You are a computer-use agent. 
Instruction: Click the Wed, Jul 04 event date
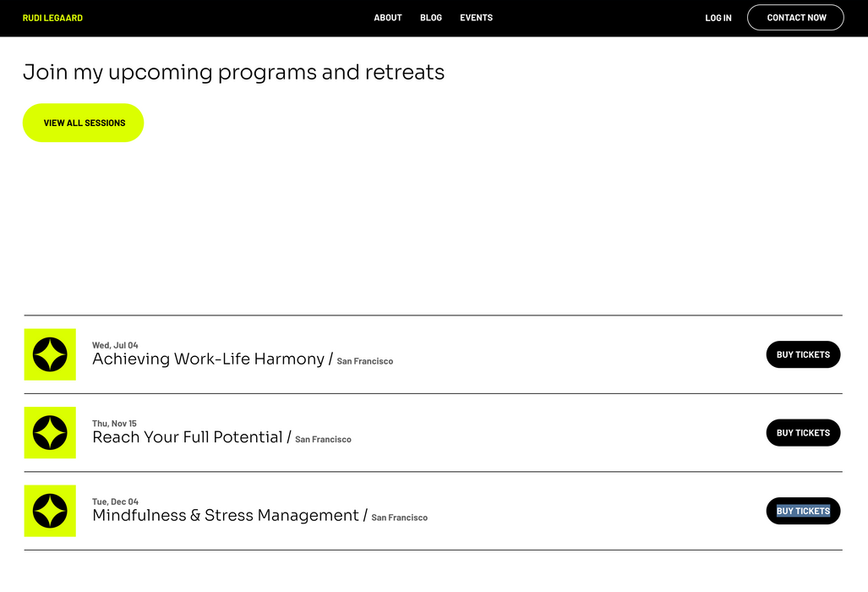coord(115,345)
